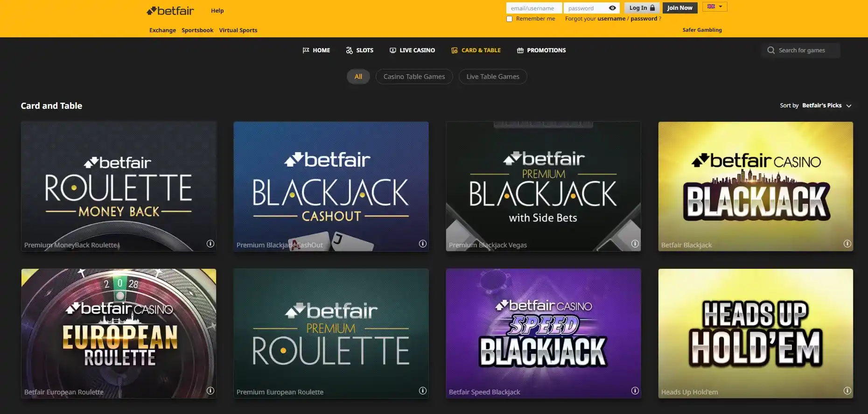Open the language flag dropdown
868x414 pixels.
[x=714, y=7]
